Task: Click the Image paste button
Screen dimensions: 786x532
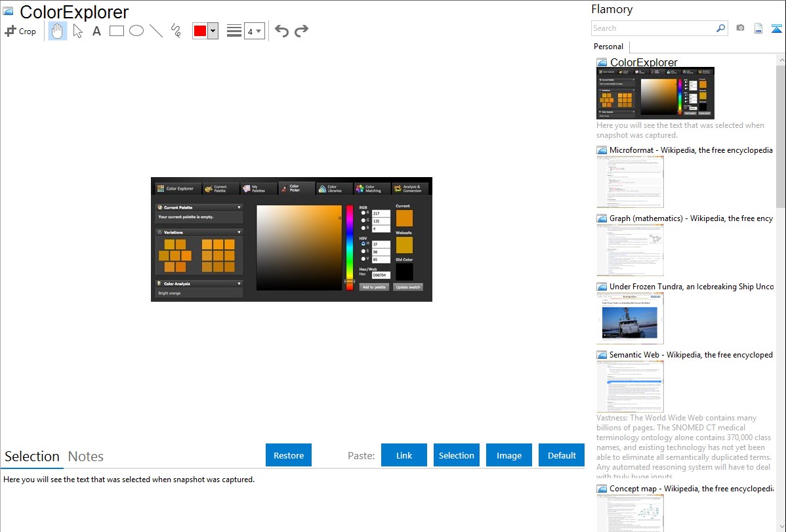Action: click(508, 455)
